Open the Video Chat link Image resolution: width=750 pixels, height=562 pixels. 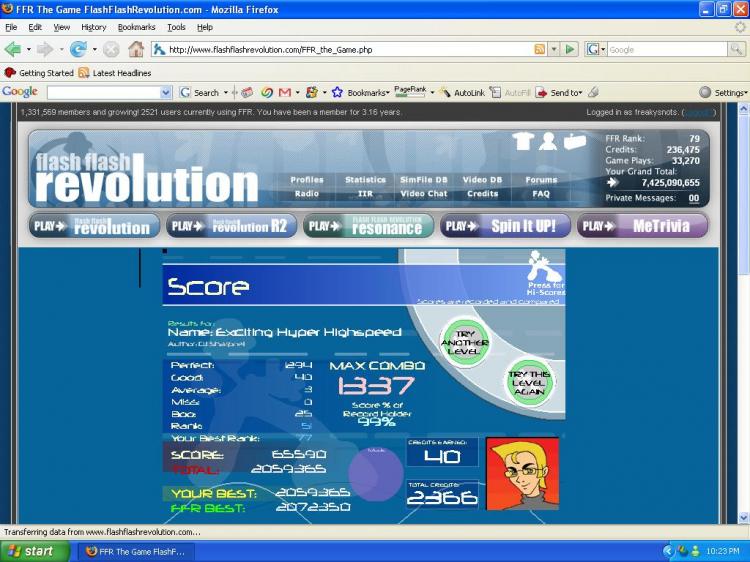[424, 194]
